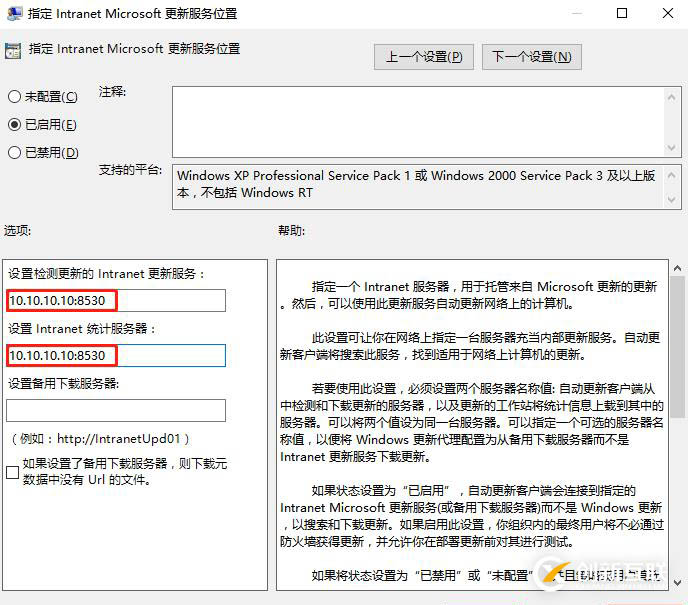
Task: Click the help panel scrollbar thumb
Action: coord(677,347)
